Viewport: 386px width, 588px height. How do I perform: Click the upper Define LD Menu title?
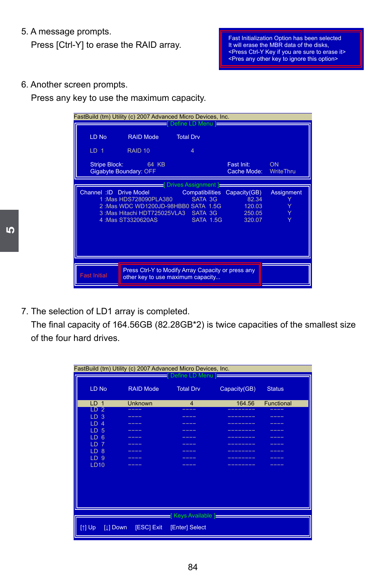pyautogui.click(x=192, y=124)
